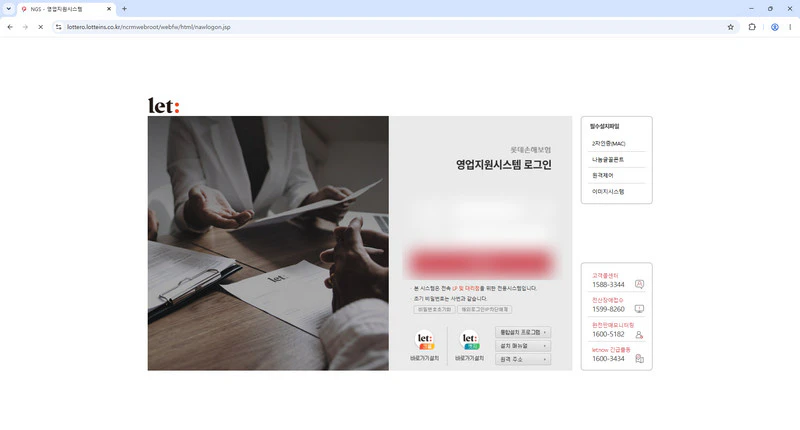Click the blurred red login button
This screenshot has width=800, height=430.
(481, 263)
